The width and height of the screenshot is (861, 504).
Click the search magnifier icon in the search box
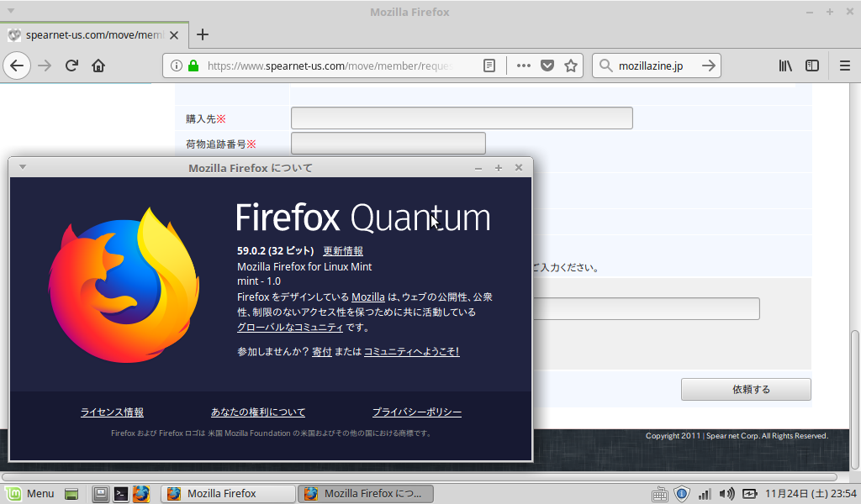pos(605,66)
